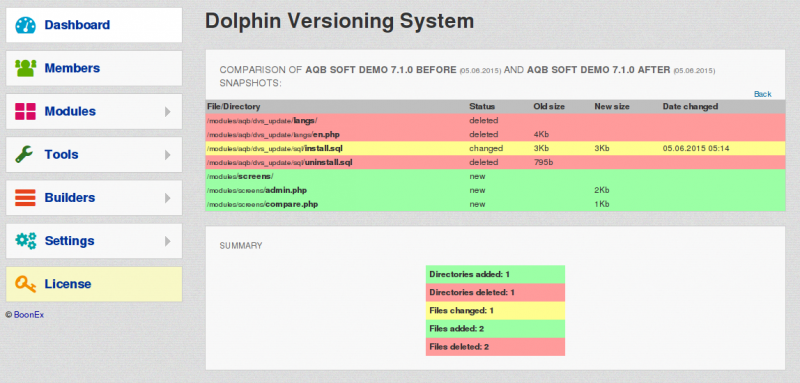
Task: Select the Date changed column header
Action: tap(690, 107)
